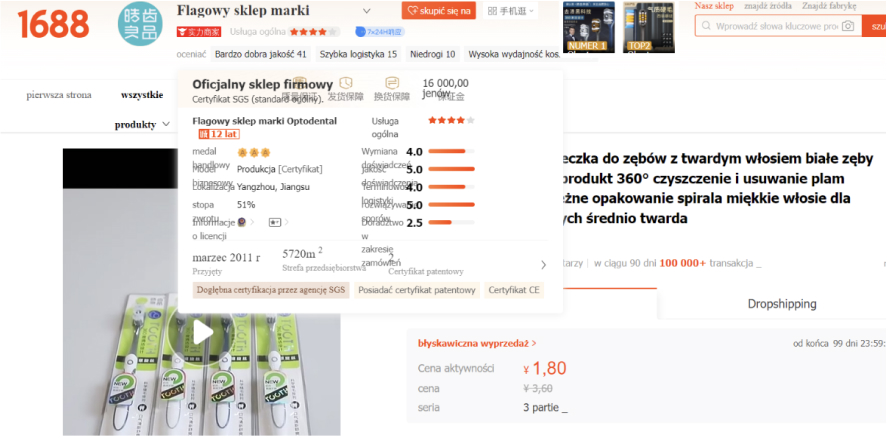Click the Certyfikat CE tag
The width and height of the screenshot is (888, 438).
(x=514, y=290)
